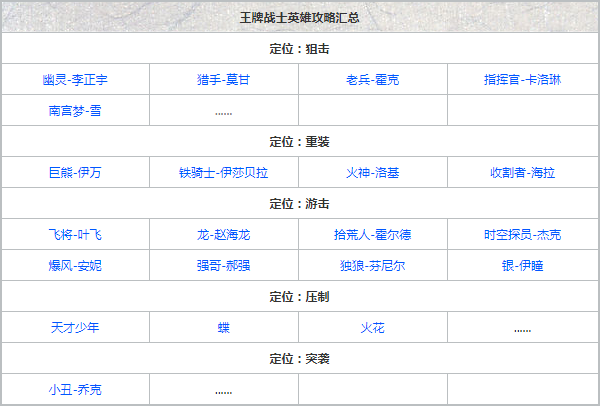The height and width of the screenshot is (406, 600).
Task: Open the 南宫梦-雪 hero link
Action: pos(75,111)
